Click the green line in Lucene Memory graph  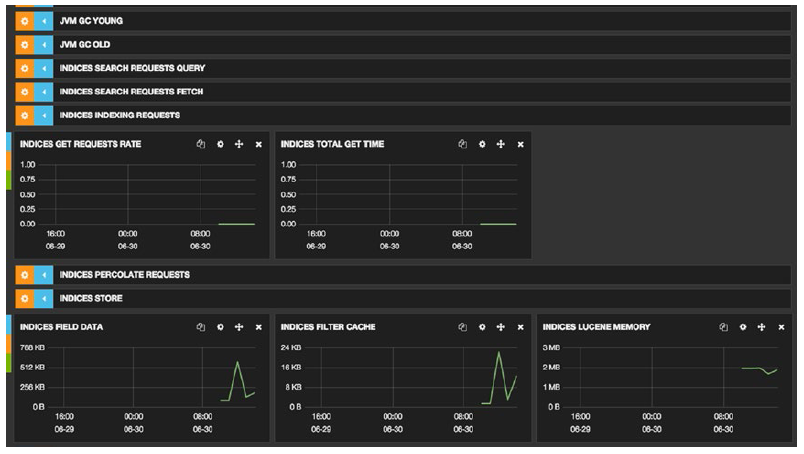(x=759, y=369)
